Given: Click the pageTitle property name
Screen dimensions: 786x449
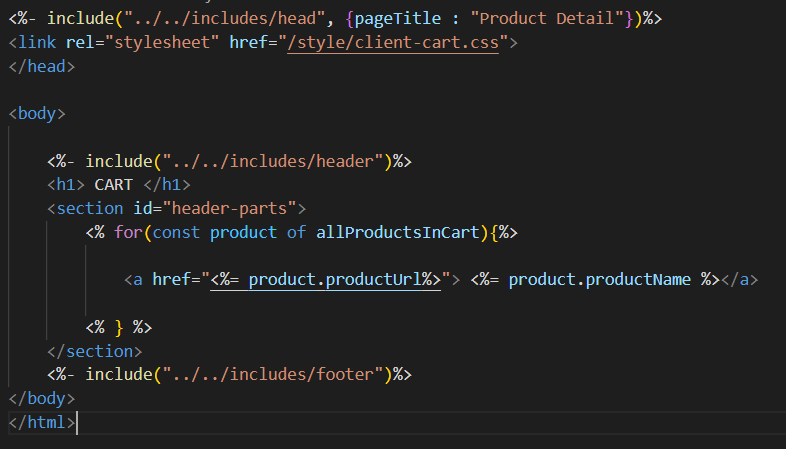Looking at the screenshot, I should 398,19.
